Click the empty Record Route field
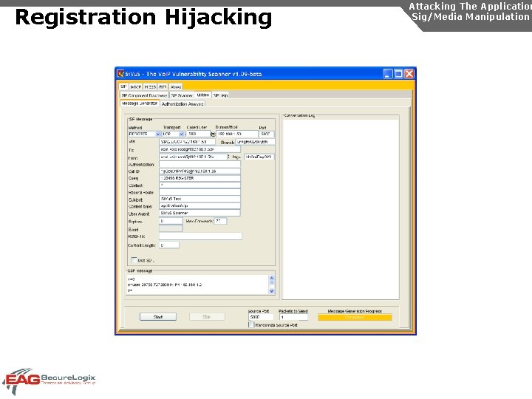The image size is (532, 399). click(x=199, y=192)
